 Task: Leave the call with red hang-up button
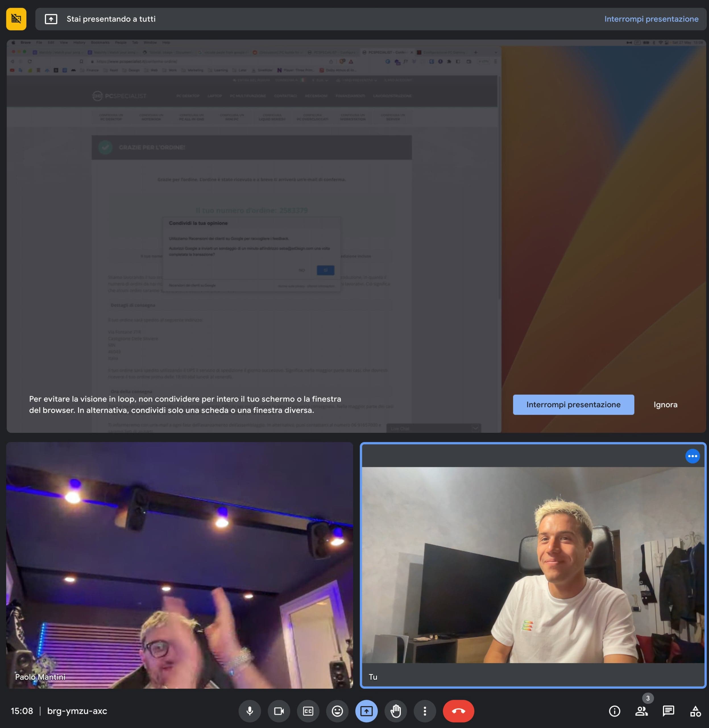pyautogui.click(x=458, y=711)
